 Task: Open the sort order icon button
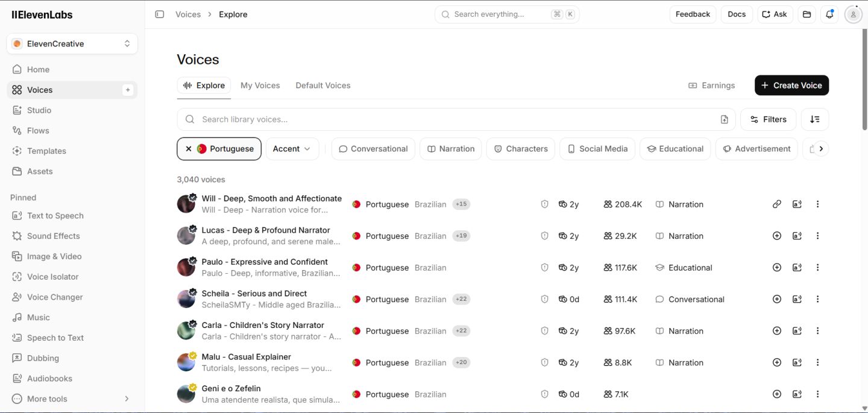tap(815, 119)
